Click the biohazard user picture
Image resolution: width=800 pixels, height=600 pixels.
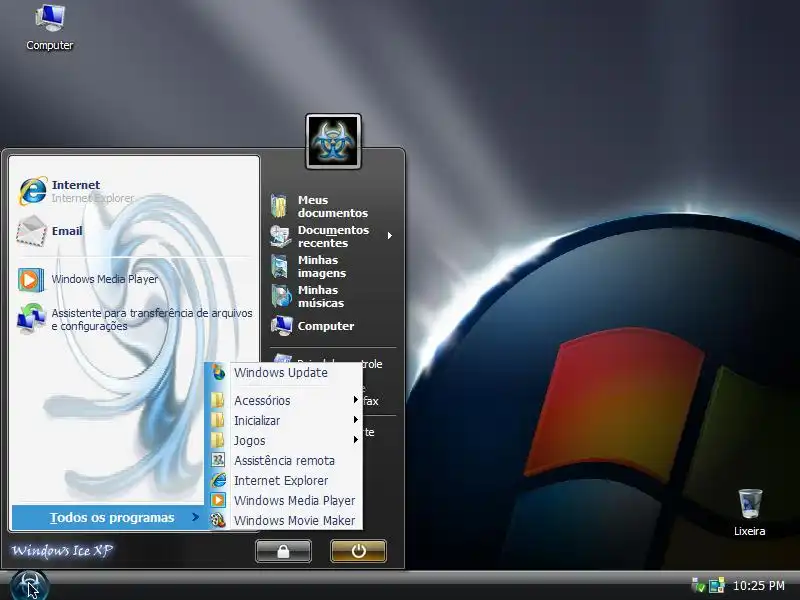[x=333, y=141]
